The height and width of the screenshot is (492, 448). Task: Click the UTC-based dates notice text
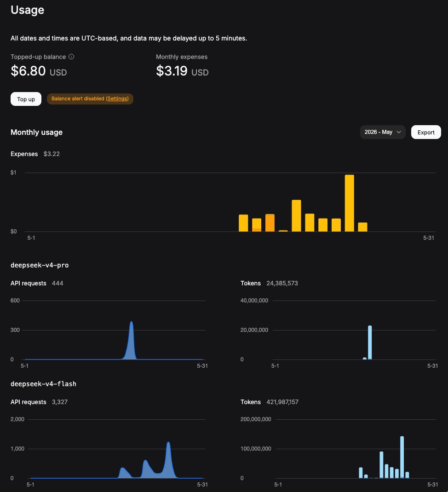click(x=129, y=38)
